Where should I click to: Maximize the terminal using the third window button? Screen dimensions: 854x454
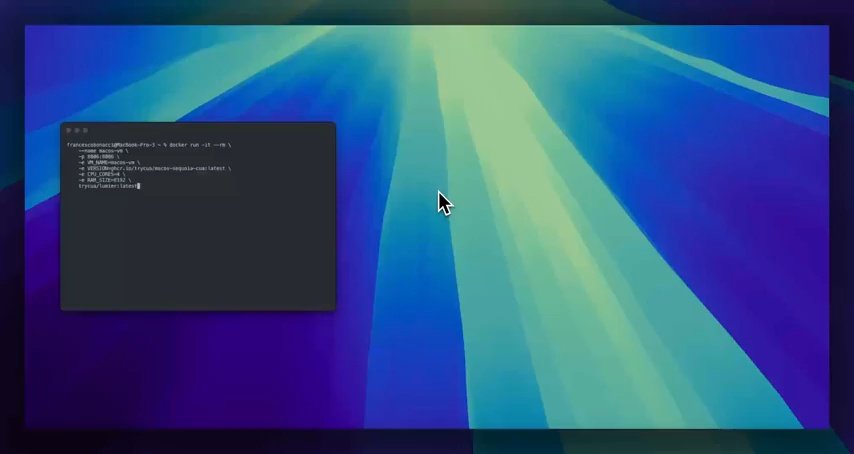coord(86,131)
